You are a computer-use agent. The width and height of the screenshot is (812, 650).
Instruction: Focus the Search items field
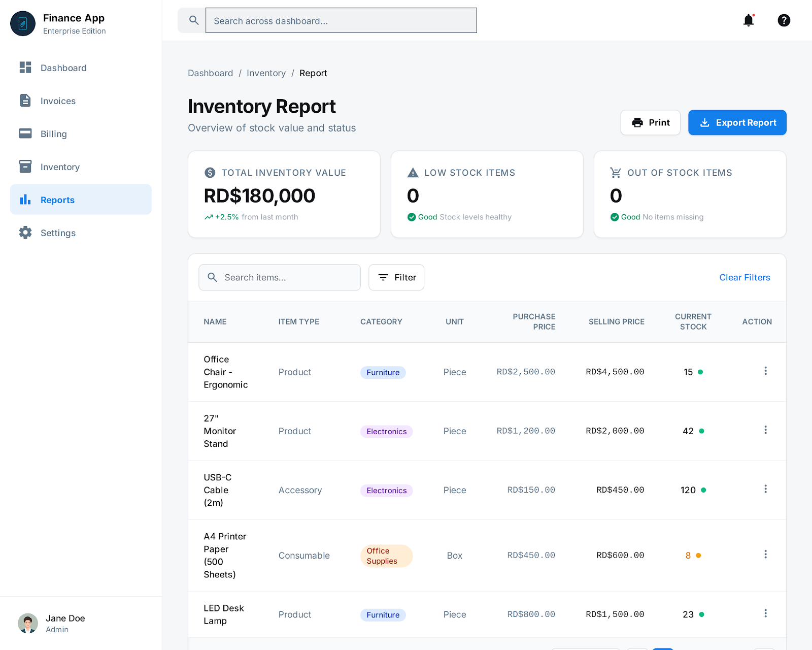click(287, 277)
